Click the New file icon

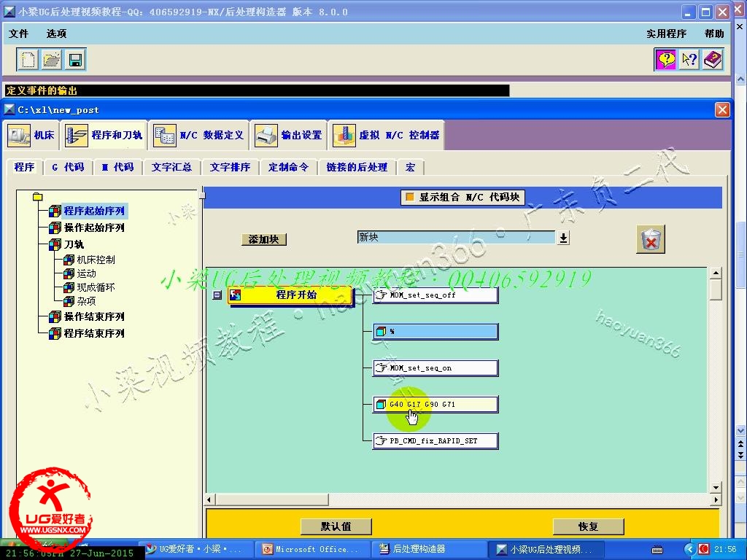pos(28,60)
